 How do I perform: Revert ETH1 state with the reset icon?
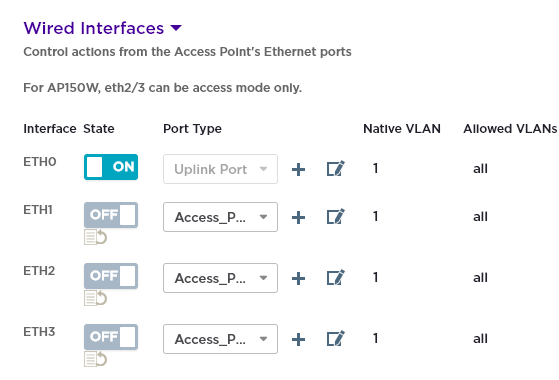(x=96, y=237)
